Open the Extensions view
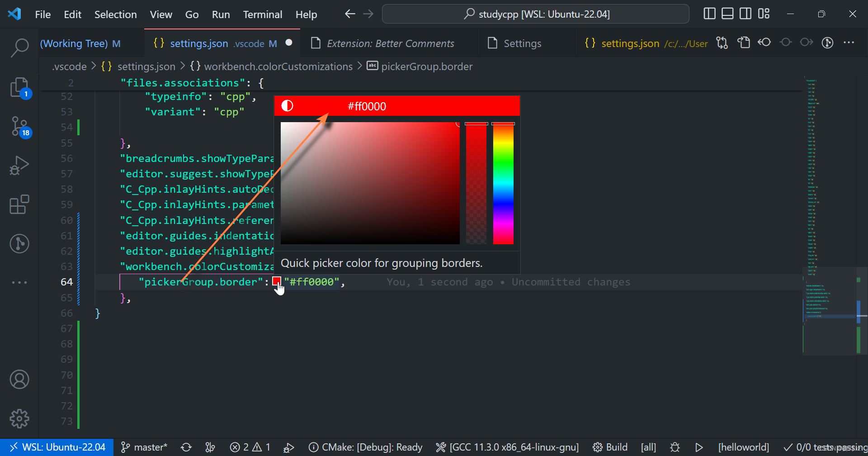868x456 pixels. (x=19, y=204)
